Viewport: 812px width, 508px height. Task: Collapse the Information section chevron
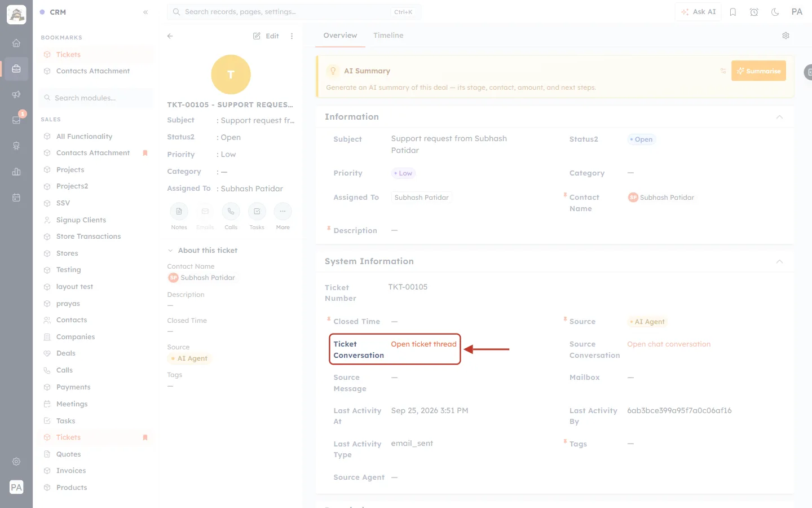[x=779, y=117]
